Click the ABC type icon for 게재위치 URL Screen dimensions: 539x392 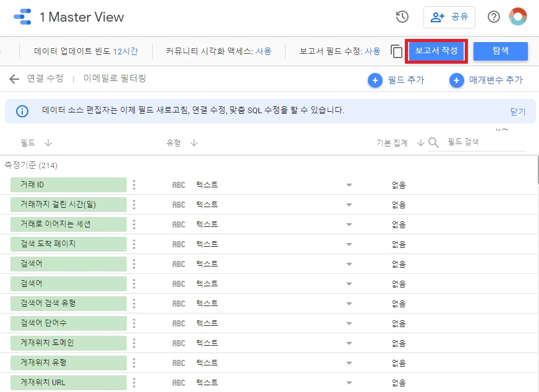tap(179, 382)
